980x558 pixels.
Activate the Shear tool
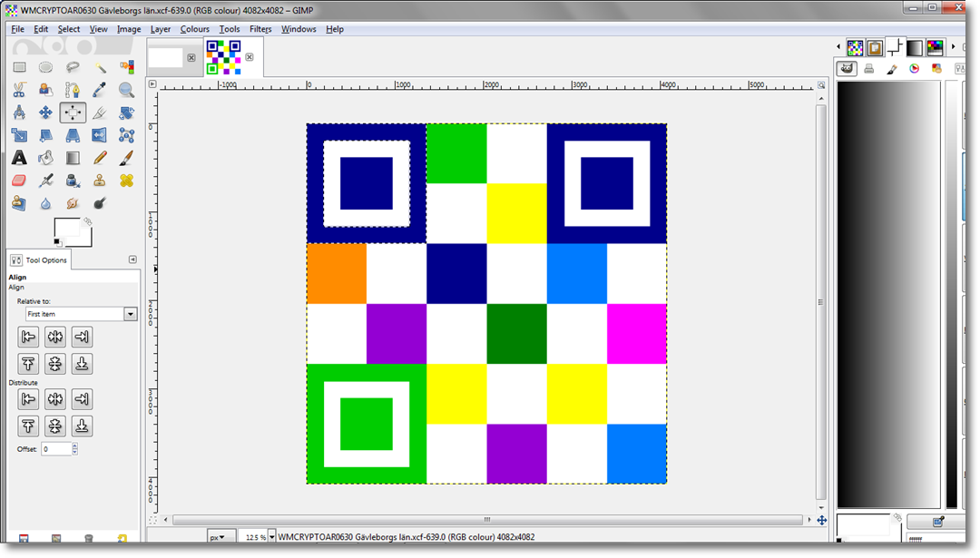[x=45, y=135]
